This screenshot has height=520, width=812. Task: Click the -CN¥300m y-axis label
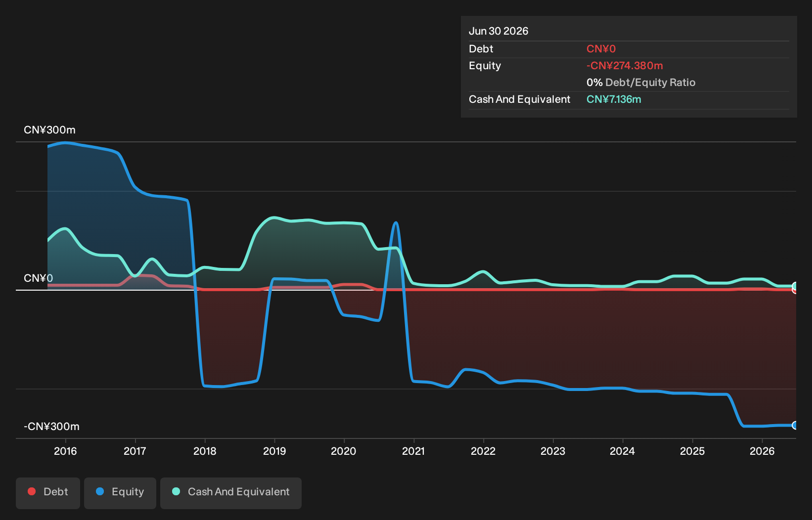click(x=51, y=427)
